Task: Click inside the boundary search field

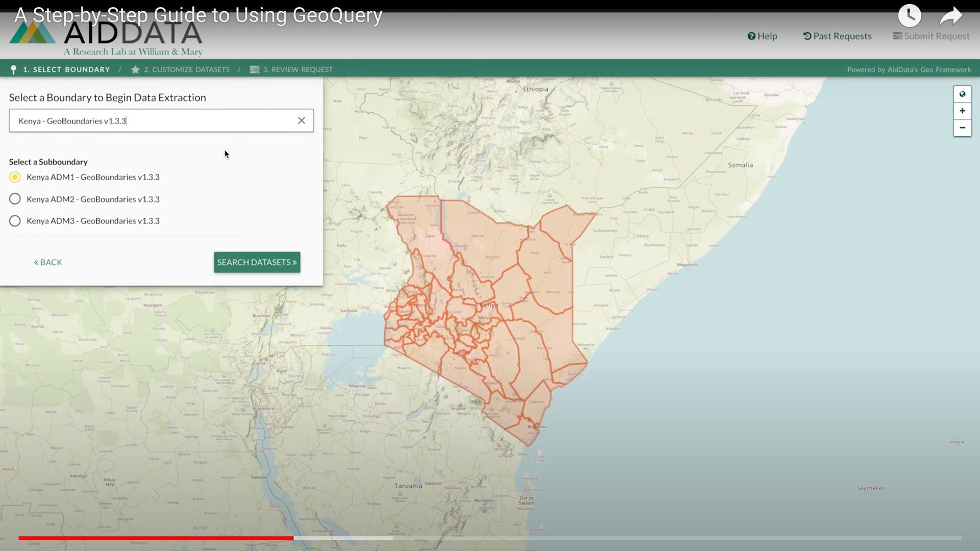Action: pos(153,120)
